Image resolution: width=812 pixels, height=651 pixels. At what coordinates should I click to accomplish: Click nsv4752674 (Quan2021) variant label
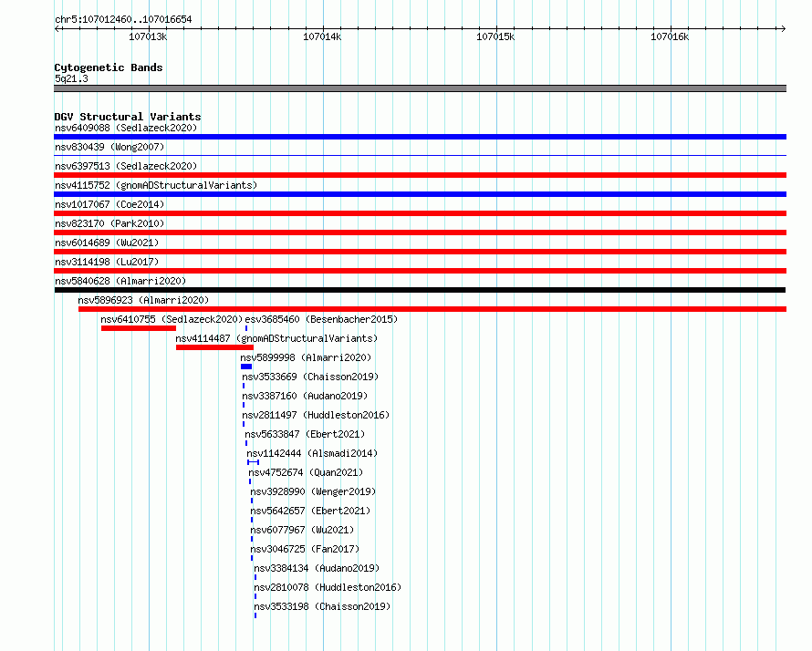306,472
